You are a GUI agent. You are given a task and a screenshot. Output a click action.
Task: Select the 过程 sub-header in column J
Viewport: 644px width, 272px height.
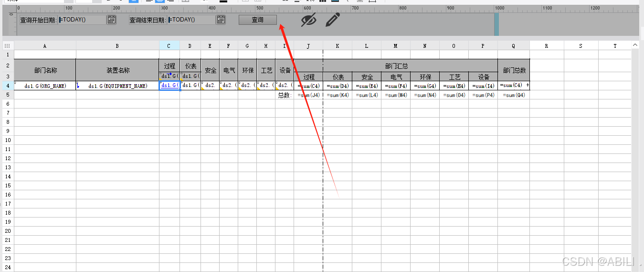(308, 77)
